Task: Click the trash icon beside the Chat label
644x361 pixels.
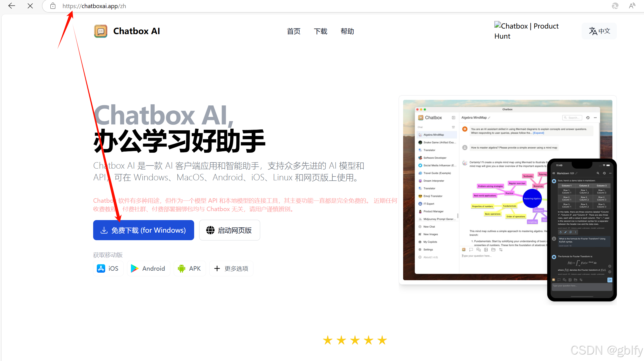Action: (453, 128)
